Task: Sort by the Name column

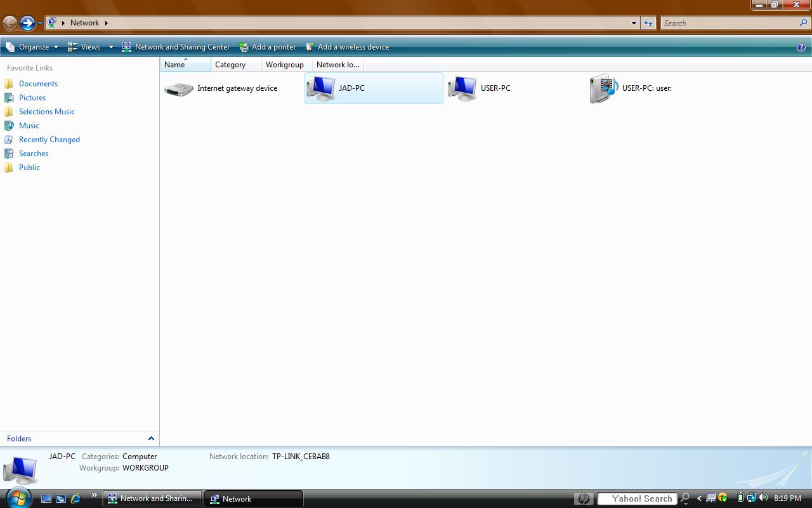Action: tap(185, 65)
